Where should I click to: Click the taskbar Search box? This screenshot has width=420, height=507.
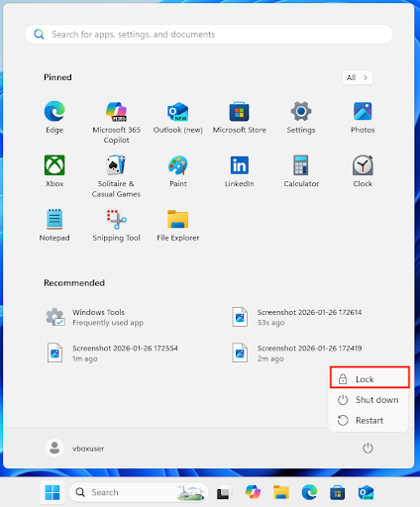[139, 492]
